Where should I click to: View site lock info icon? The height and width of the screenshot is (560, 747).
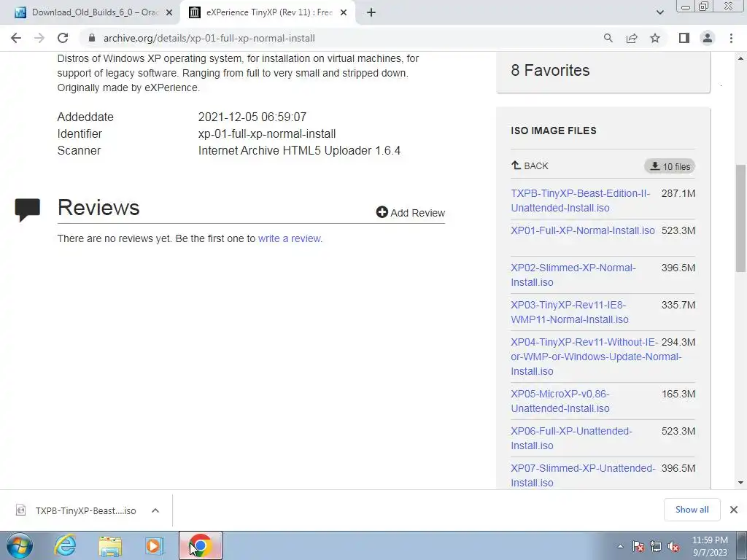click(x=92, y=38)
